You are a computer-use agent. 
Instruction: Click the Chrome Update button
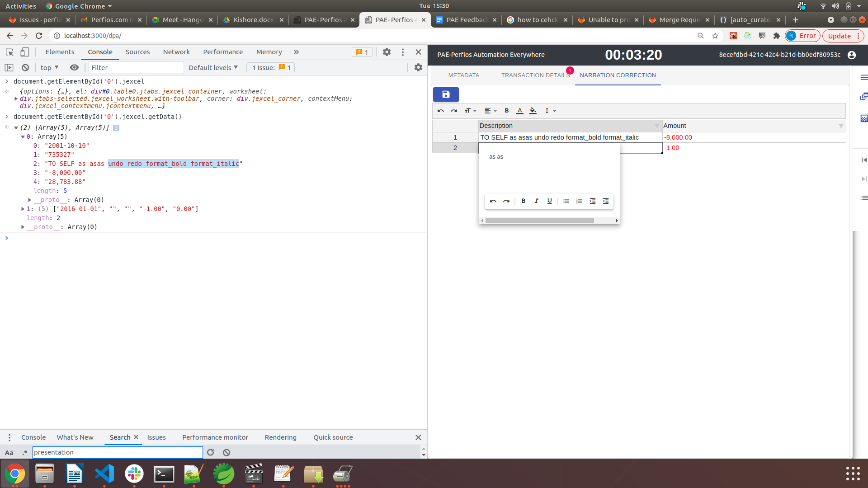click(839, 36)
